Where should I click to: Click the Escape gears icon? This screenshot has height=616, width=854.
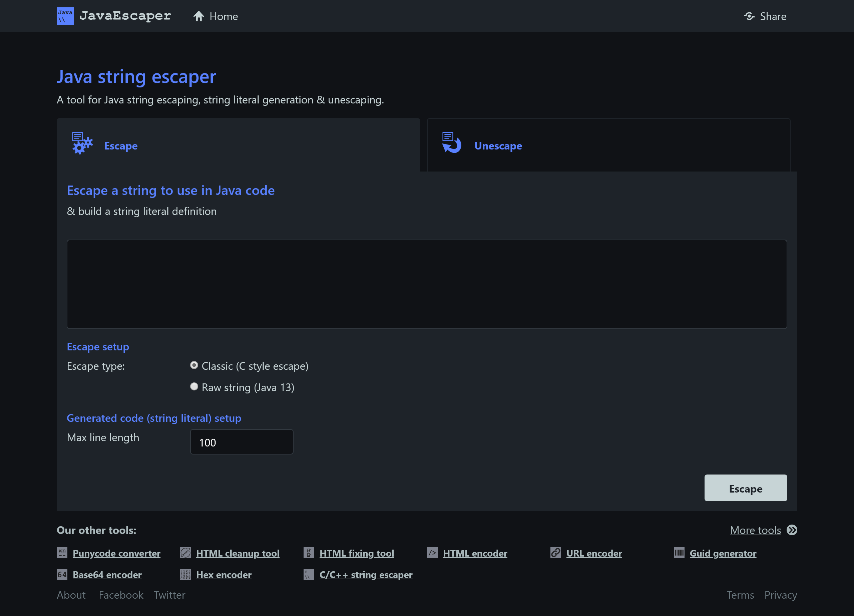[82, 143]
